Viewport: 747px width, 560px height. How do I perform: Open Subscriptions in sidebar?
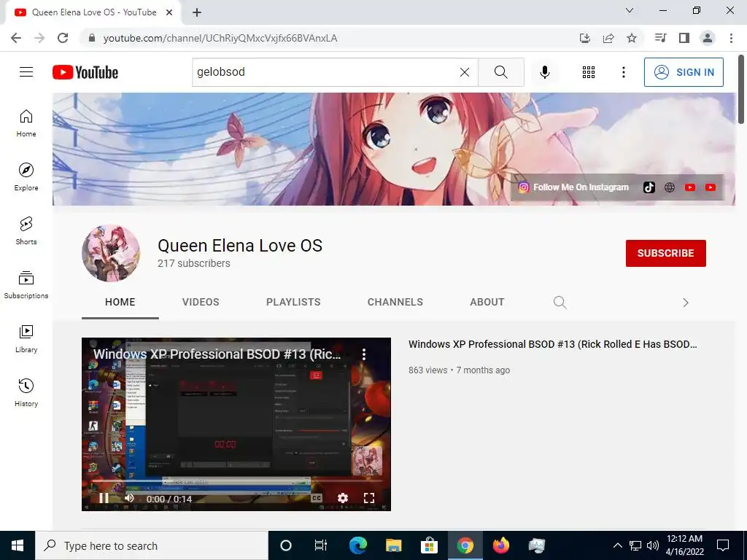(x=26, y=285)
